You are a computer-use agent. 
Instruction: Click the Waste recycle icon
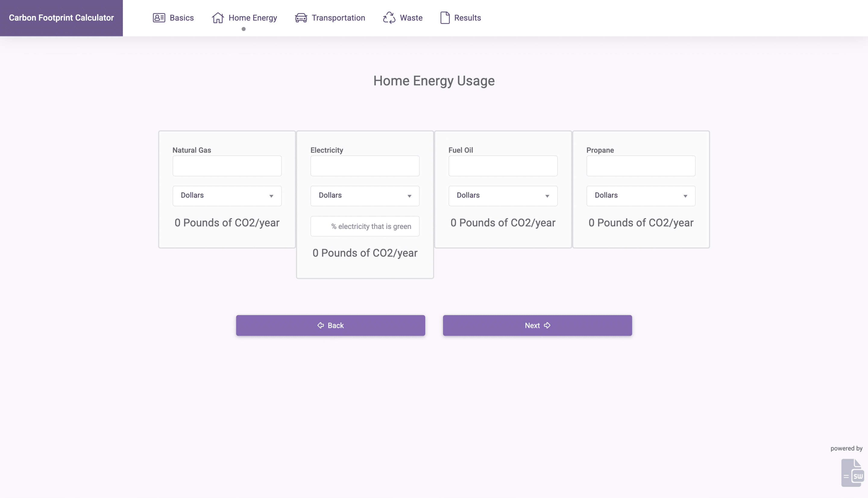(389, 18)
